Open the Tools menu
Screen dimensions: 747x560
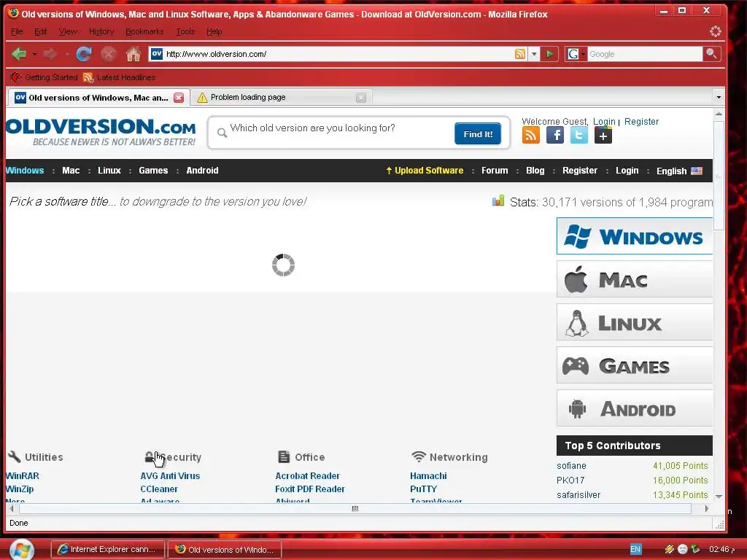pyautogui.click(x=185, y=31)
